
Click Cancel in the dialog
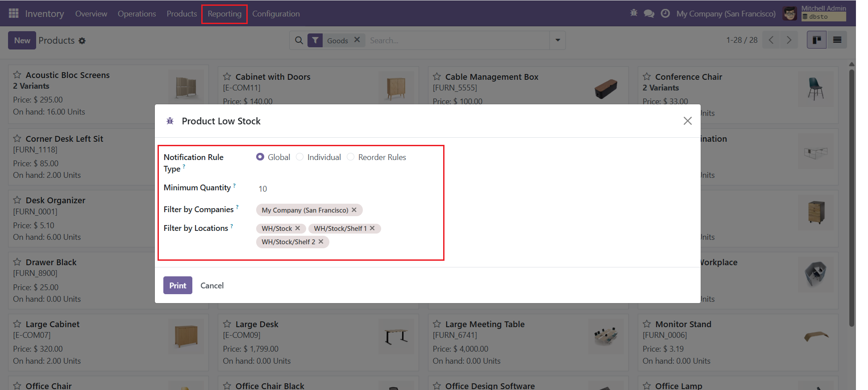tap(212, 285)
